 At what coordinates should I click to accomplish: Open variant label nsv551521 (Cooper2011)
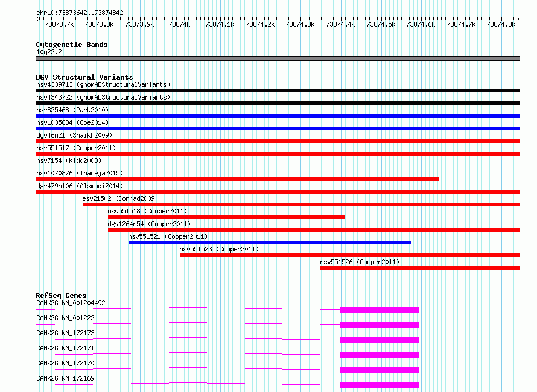click(x=168, y=236)
